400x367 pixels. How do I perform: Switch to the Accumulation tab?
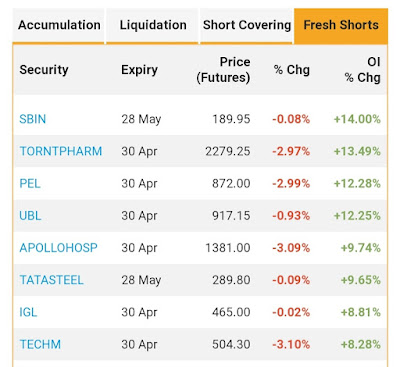click(x=59, y=26)
